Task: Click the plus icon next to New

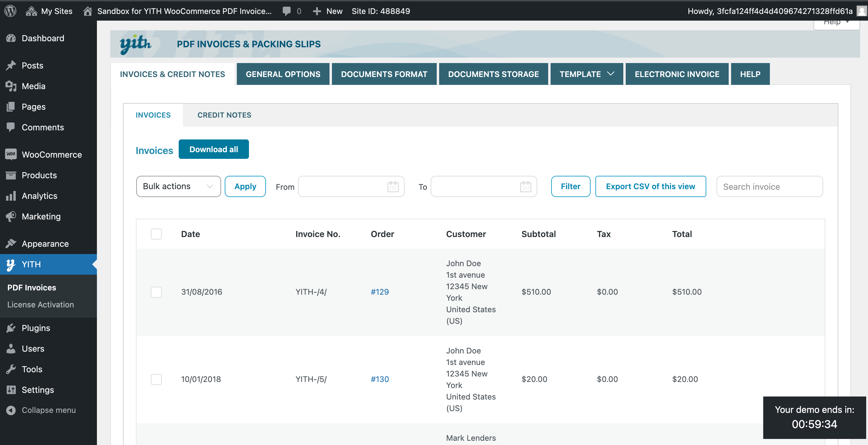Action: 317,11
